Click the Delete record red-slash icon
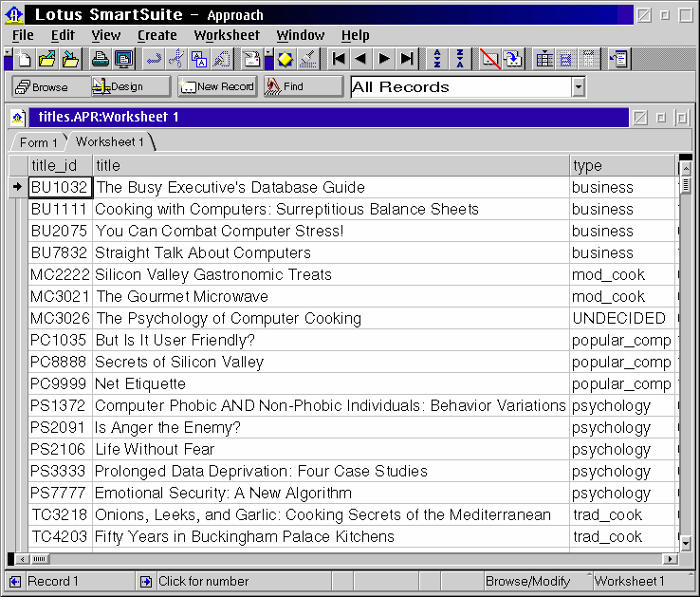The height and width of the screenshot is (597, 700). [x=490, y=59]
